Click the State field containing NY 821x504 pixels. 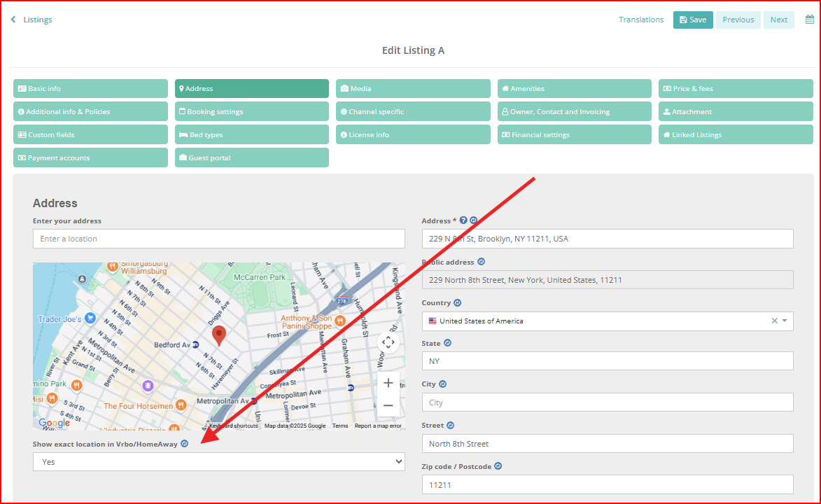[608, 361]
